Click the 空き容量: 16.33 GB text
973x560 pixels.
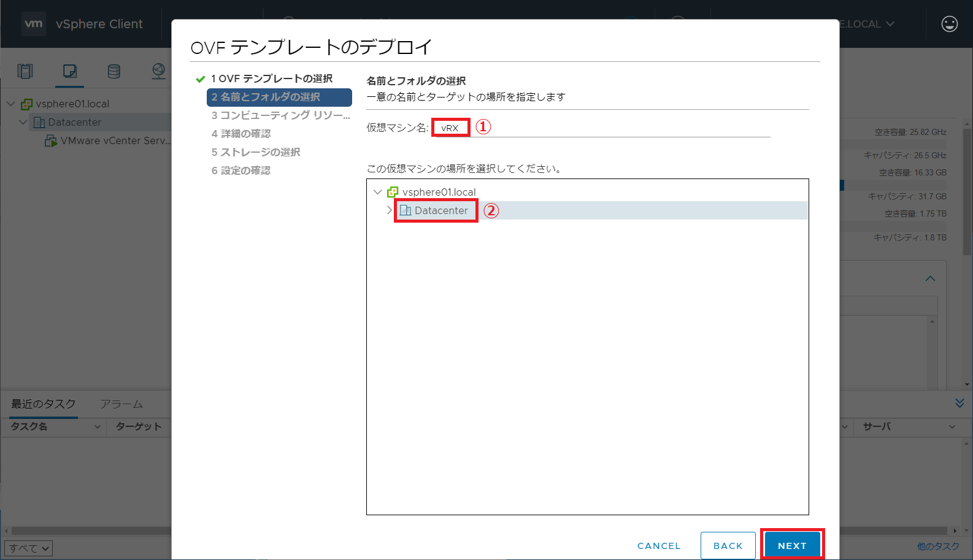pos(913,172)
